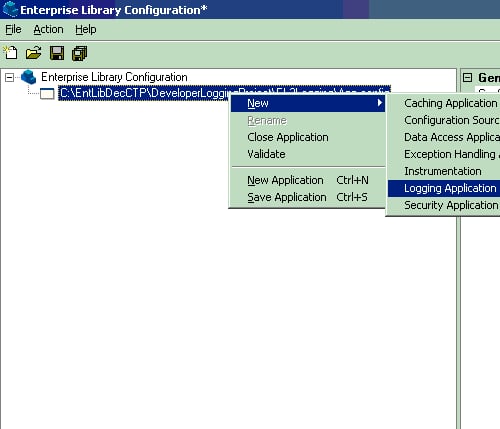Choose Save Application Ctrl+S menu entry

point(308,197)
